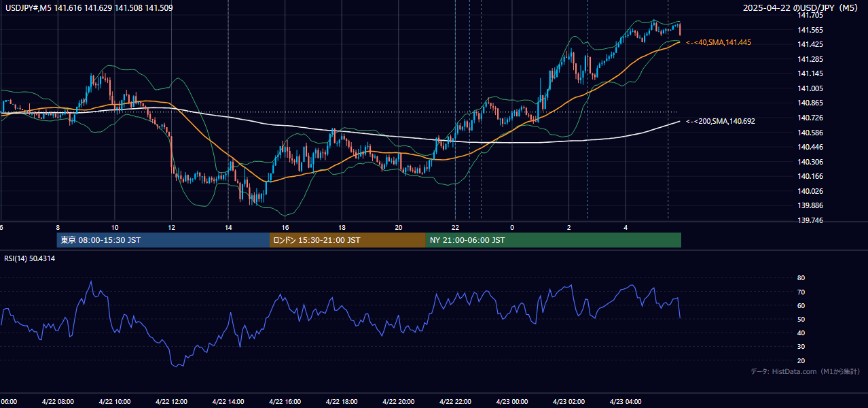Click the 4/22 20:00 bottom time label
Image resolution: width=868 pixels, height=408 pixels.
[399, 402]
